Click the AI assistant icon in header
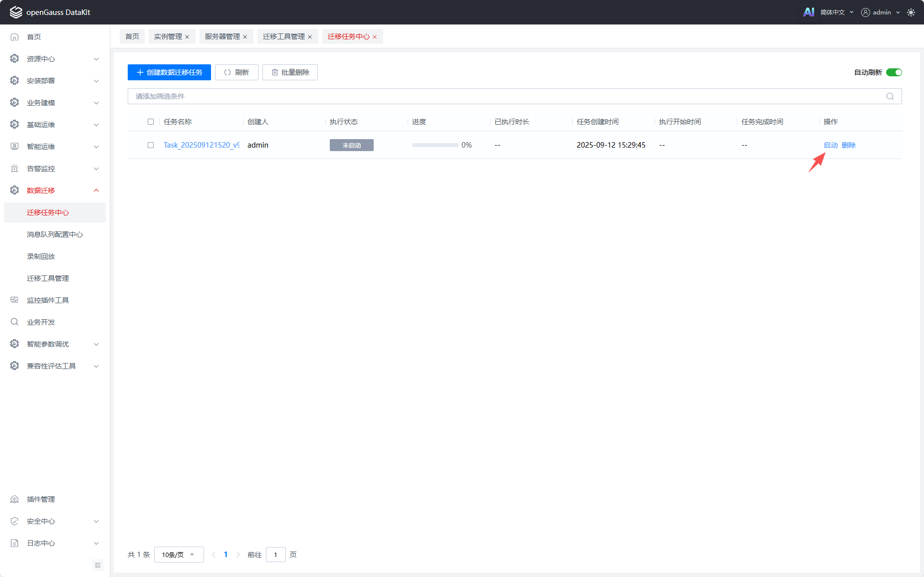Image resolution: width=924 pixels, height=577 pixels. [x=808, y=12]
